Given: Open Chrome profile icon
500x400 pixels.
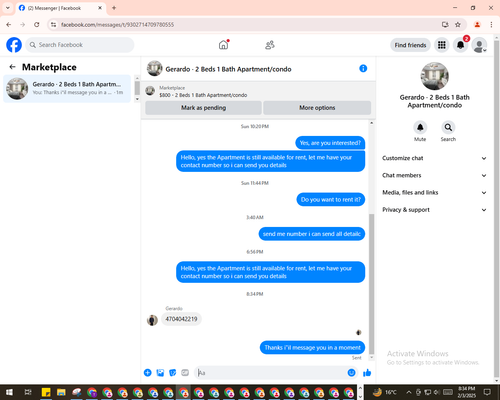Looking at the screenshot, I should [477, 24].
